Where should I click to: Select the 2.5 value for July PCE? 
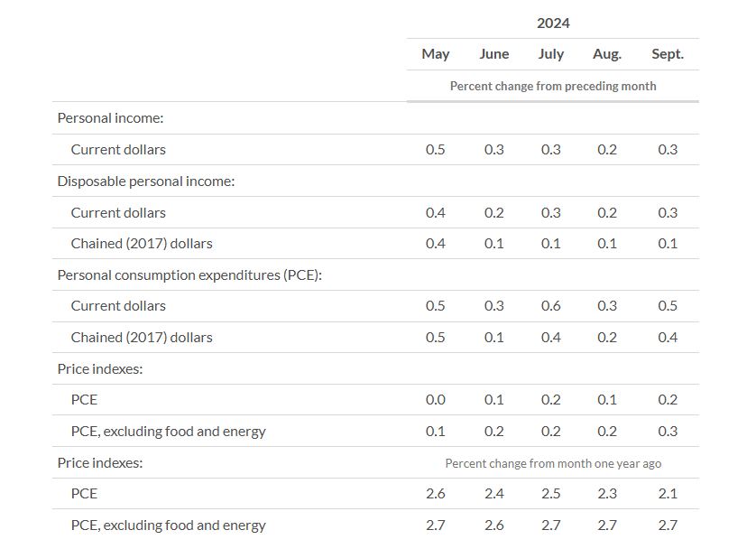coord(550,494)
